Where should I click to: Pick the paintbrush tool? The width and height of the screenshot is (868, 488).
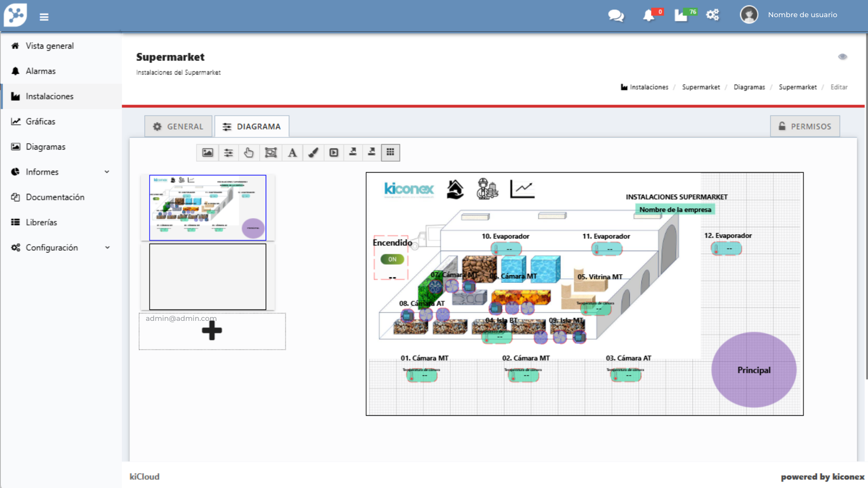[313, 153]
